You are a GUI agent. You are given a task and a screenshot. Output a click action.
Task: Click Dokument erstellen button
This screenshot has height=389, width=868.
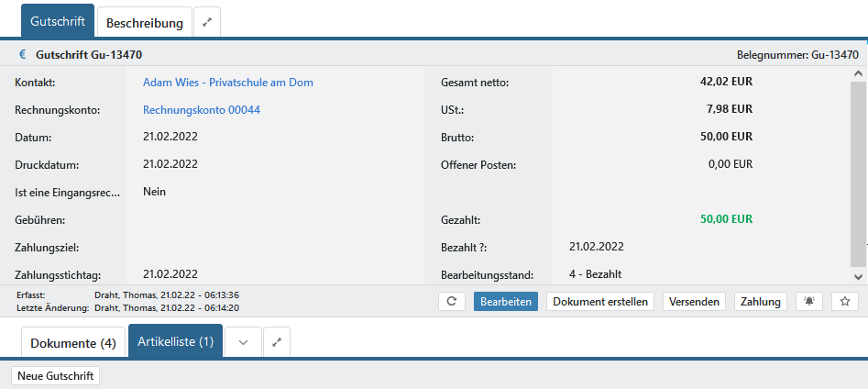pyautogui.click(x=600, y=302)
